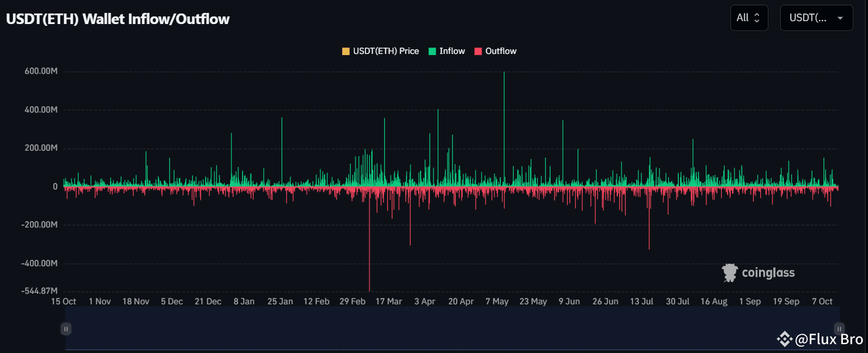This screenshot has height=353, width=868.
Task: Toggle the USDT(ETH) Price legend series
Action: (385, 51)
